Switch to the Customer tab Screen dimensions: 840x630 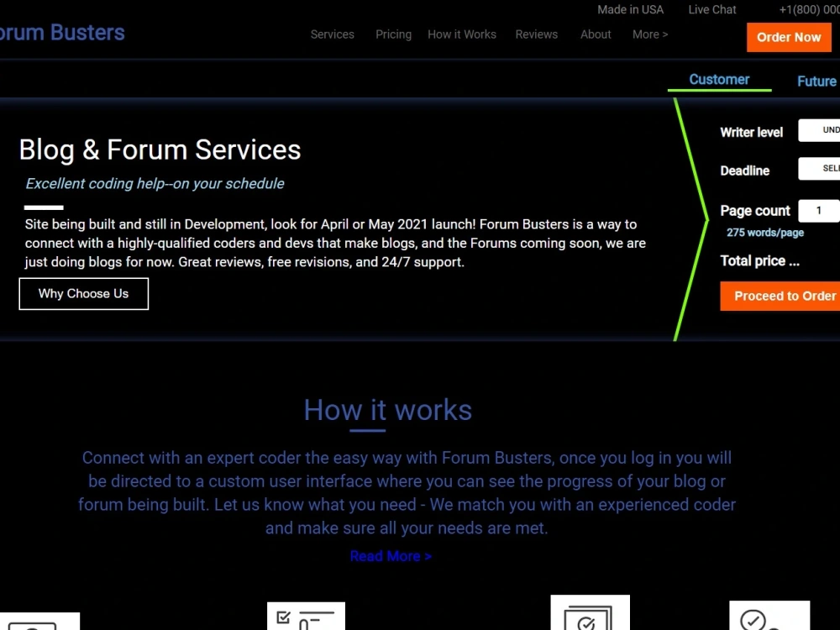click(x=719, y=79)
